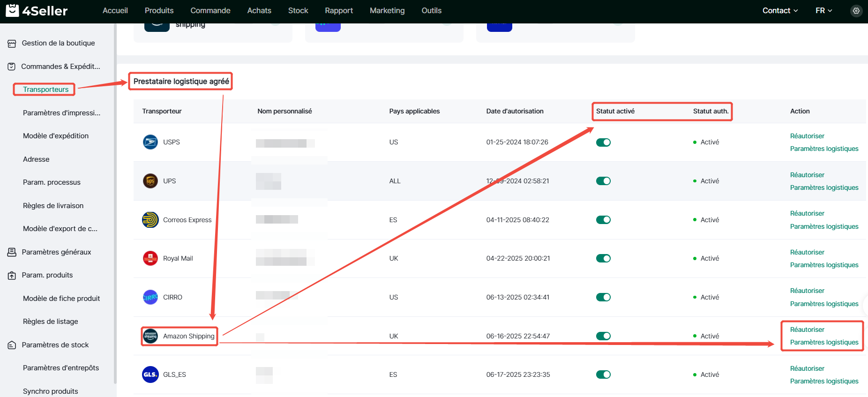868x397 pixels.
Task: Expand Paramètres généraux section
Action: pyautogui.click(x=56, y=252)
